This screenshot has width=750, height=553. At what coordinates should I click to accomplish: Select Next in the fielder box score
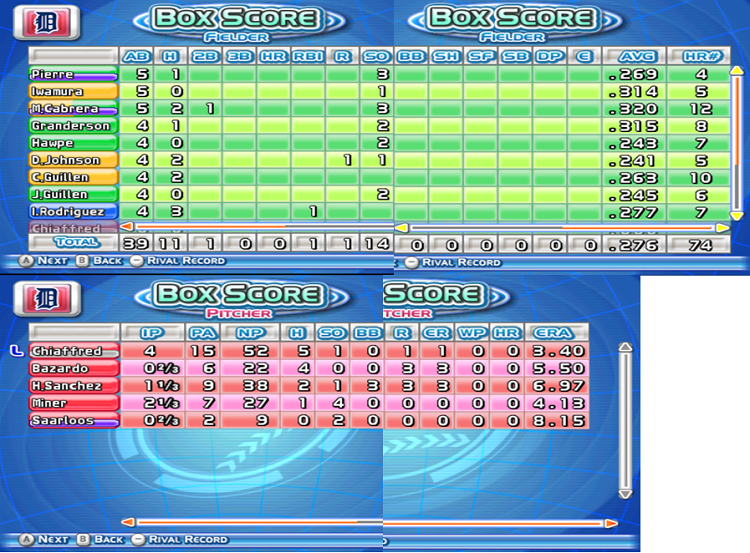[44, 261]
